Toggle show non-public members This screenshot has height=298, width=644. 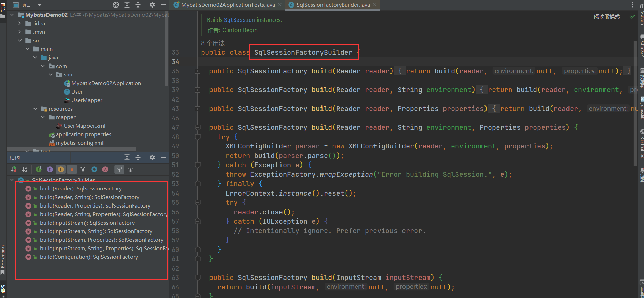point(72,169)
